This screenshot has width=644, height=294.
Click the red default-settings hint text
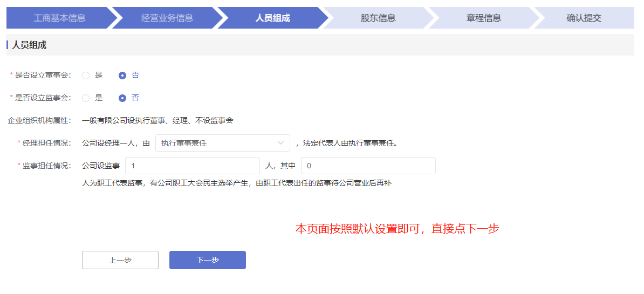[x=397, y=229]
